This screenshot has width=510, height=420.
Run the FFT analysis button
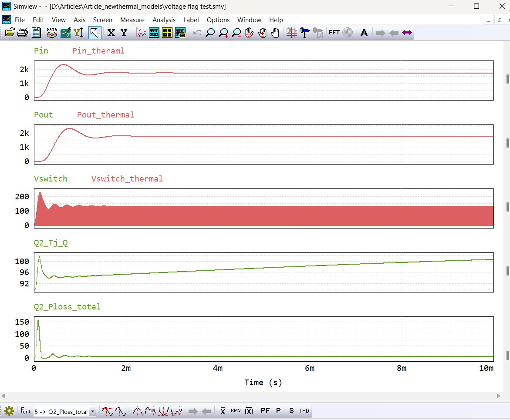point(334,32)
